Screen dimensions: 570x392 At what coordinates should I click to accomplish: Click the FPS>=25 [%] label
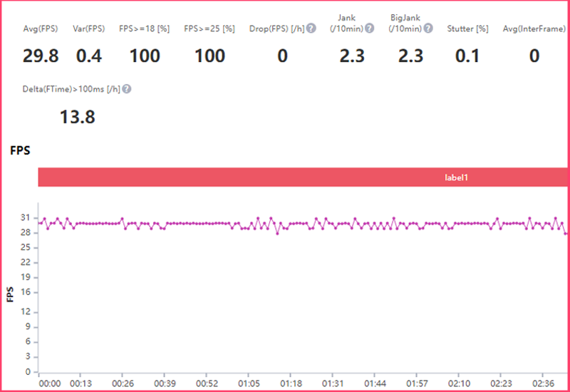coord(209,29)
